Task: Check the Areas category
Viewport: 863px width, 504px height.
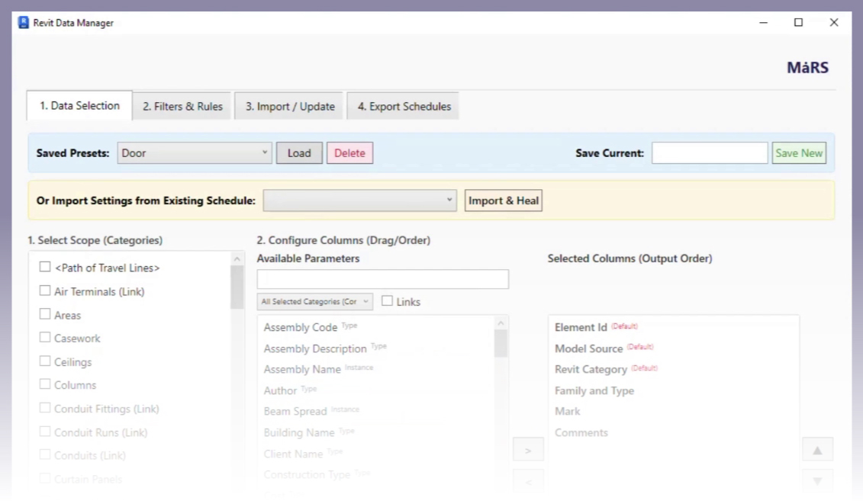Action: pyautogui.click(x=45, y=314)
